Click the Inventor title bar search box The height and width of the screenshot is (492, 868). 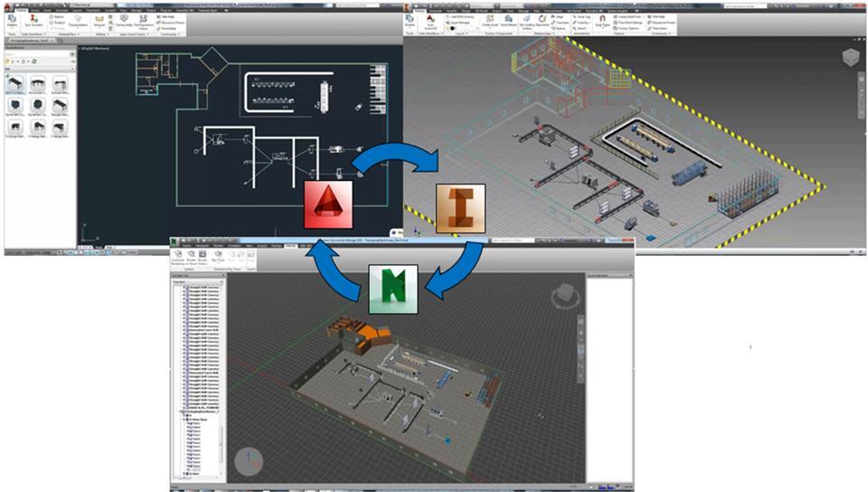click(x=744, y=5)
